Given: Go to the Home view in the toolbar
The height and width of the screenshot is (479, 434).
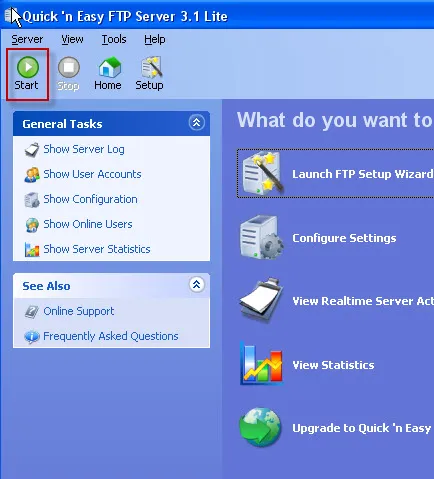Looking at the screenshot, I should pyautogui.click(x=108, y=74).
